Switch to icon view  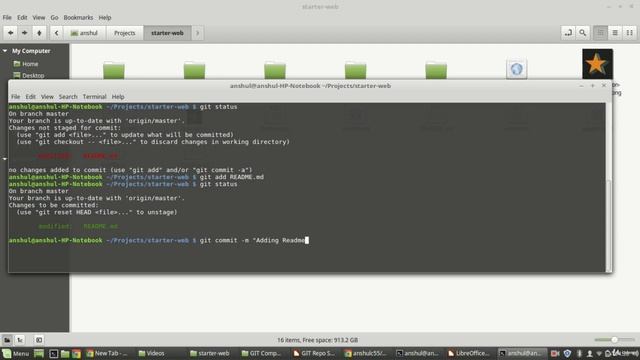pos(600,33)
